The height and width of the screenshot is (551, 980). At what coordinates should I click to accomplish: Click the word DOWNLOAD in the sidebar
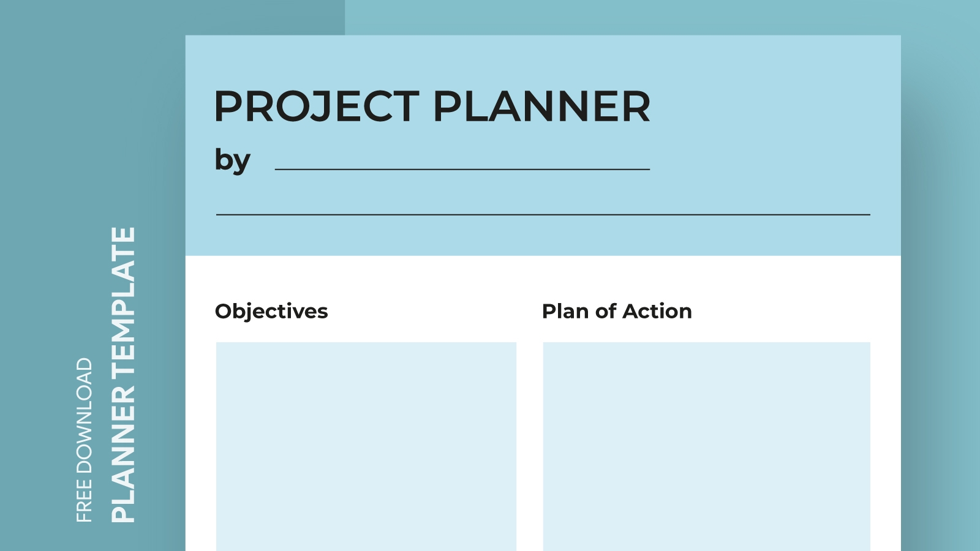click(85, 416)
